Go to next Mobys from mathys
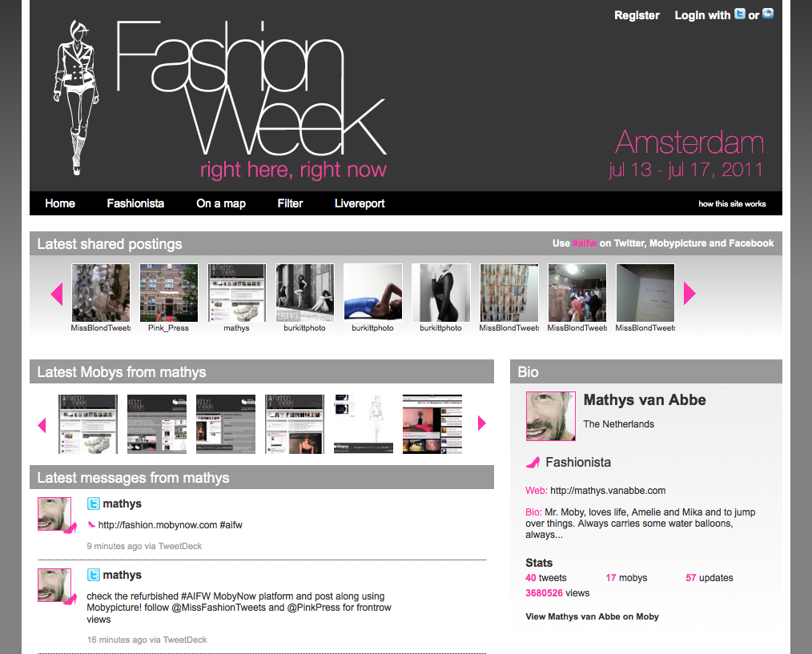Screen dimensions: 812x654 click(481, 423)
